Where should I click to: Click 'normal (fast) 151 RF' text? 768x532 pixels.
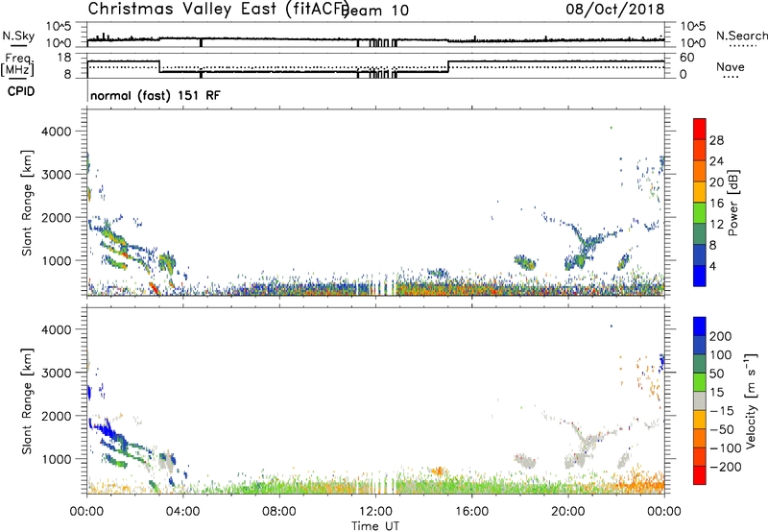click(x=156, y=95)
